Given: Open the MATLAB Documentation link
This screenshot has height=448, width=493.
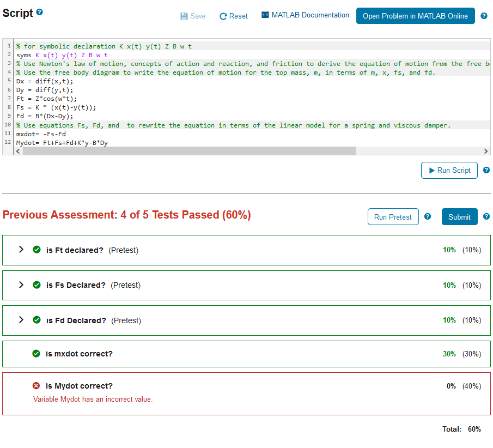Looking at the screenshot, I should click(305, 15).
